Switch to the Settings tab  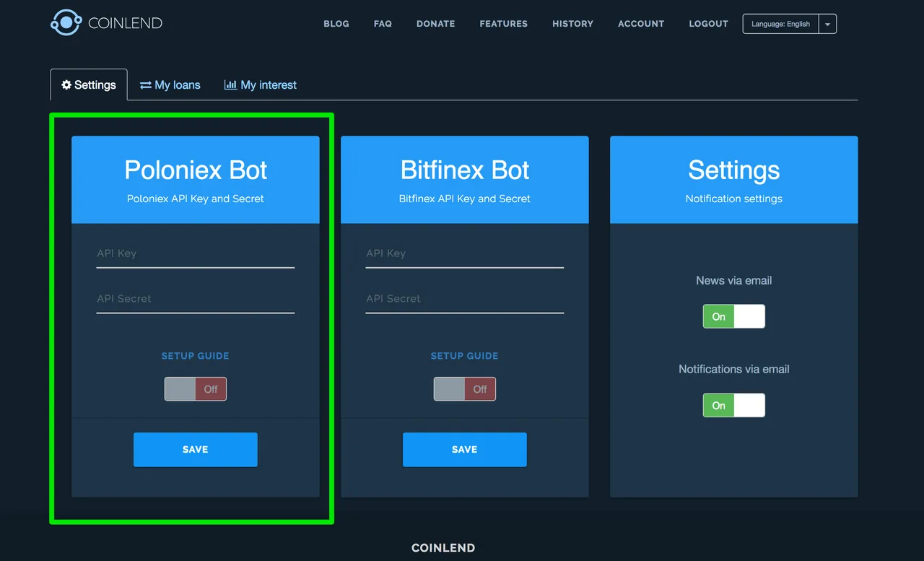(x=89, y=84)
